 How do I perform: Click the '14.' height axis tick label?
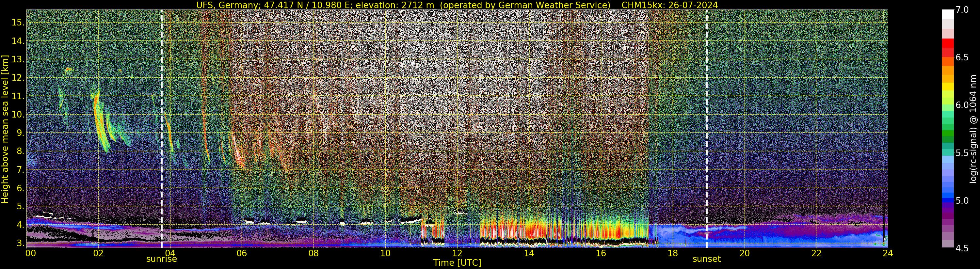(x=18, y=41)
